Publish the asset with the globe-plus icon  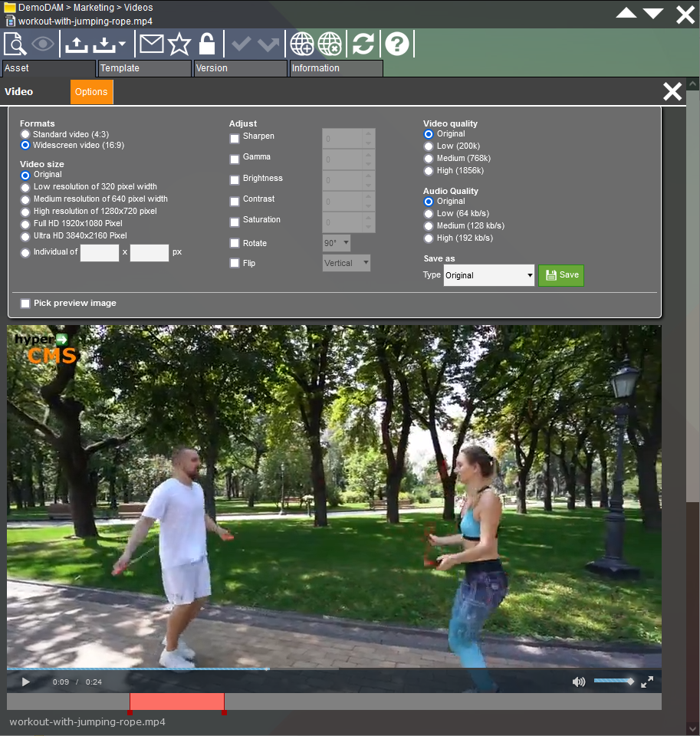click(x=302, y=44)
